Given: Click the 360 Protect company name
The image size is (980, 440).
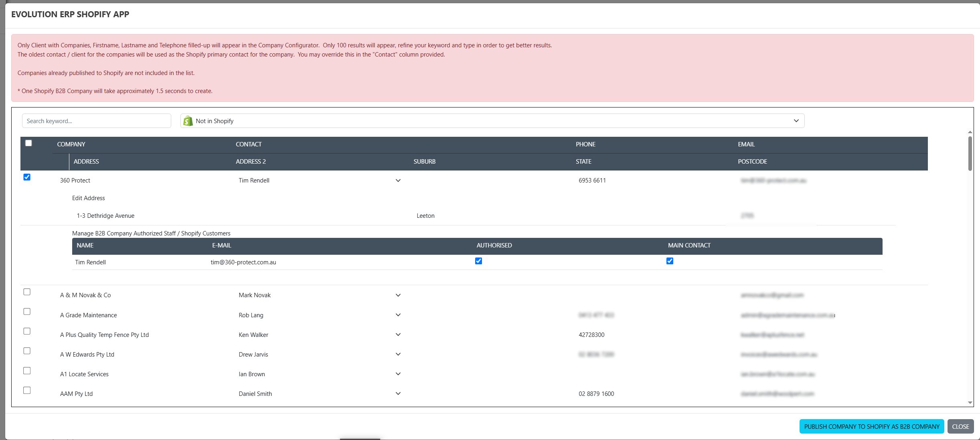Looking at the screenshot, I should [75, 180].
